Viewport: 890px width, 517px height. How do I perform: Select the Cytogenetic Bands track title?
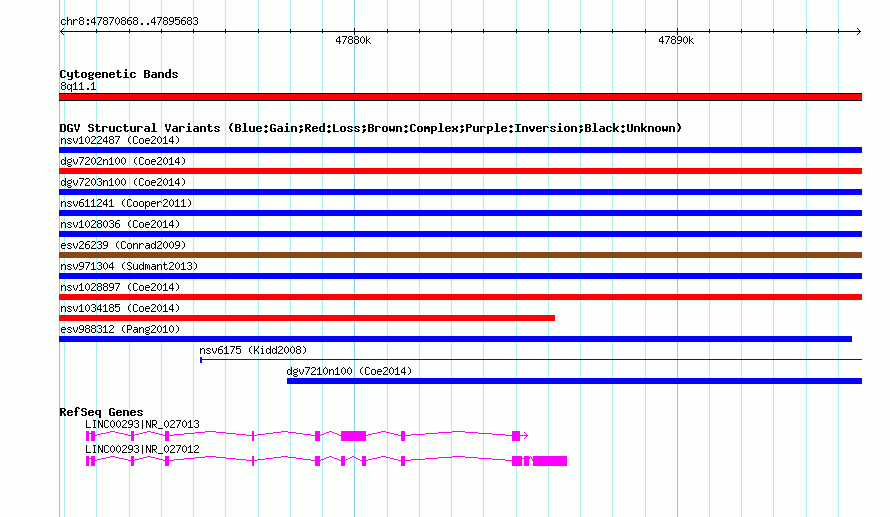119,74
